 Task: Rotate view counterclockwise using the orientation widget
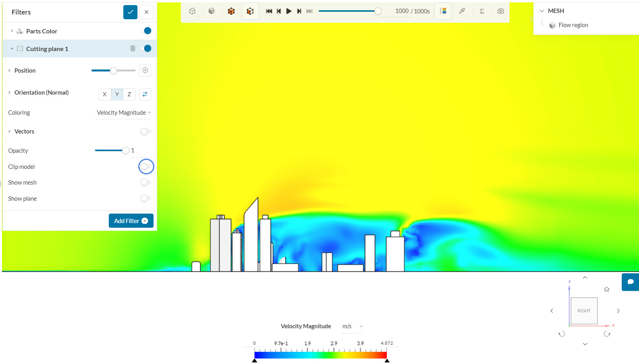562,334
